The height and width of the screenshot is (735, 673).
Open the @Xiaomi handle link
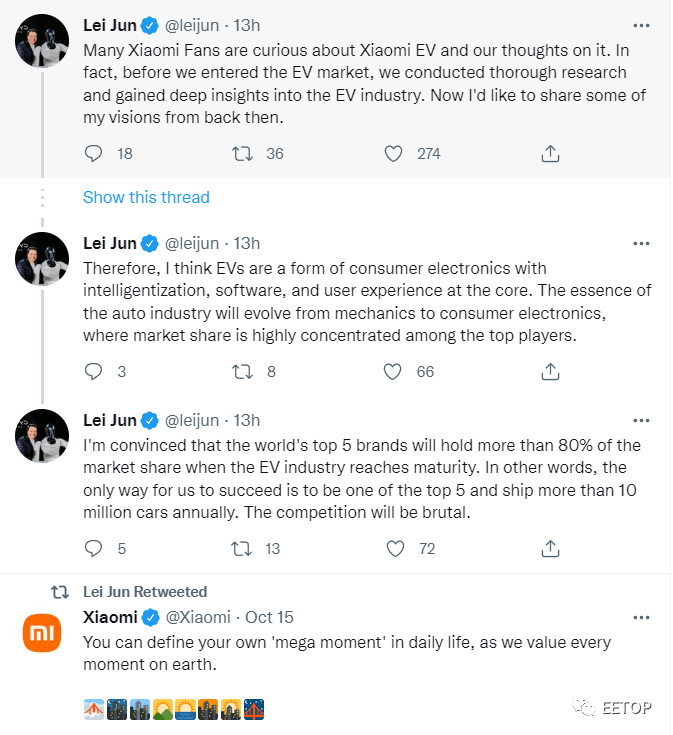(x=198, y=617)
